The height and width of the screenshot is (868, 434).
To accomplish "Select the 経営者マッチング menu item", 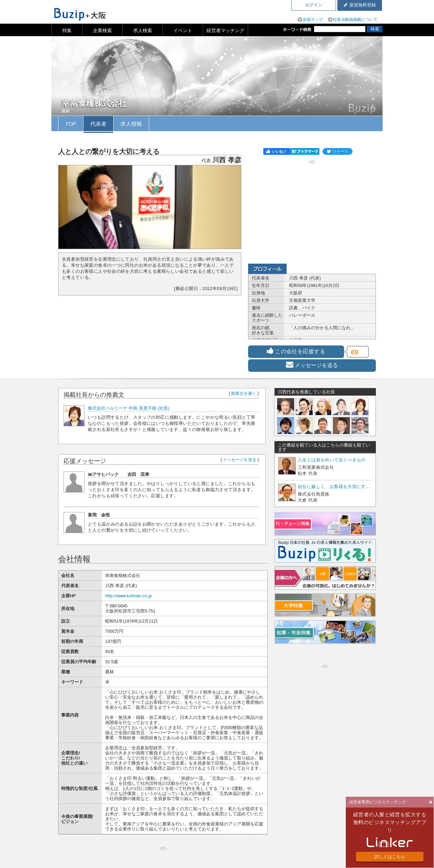I will point(225,30).
